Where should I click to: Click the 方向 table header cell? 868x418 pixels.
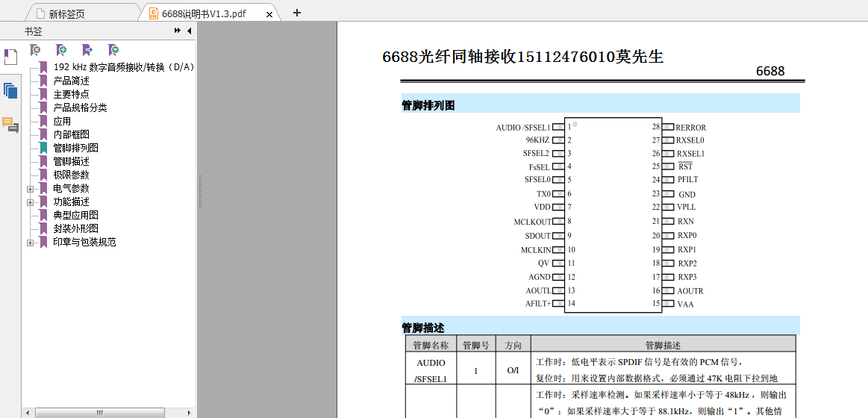513,345
